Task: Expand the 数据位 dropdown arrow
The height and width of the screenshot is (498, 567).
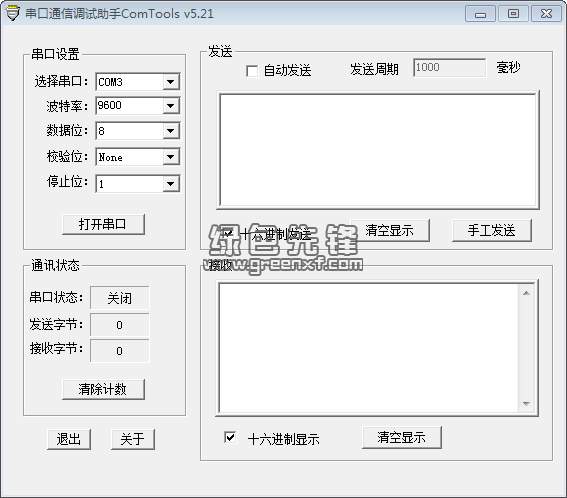Action: click(170, 131)
